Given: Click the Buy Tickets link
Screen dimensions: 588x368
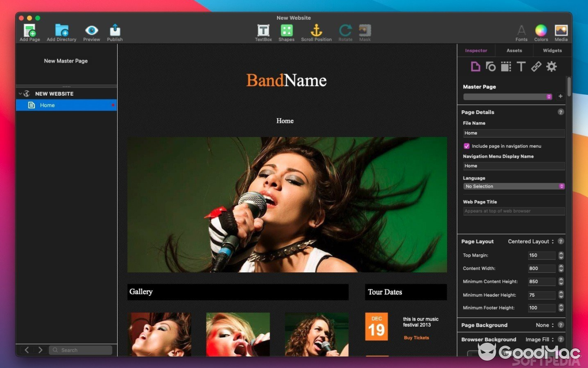Looking at the screenshot, I should pos(416,338).
